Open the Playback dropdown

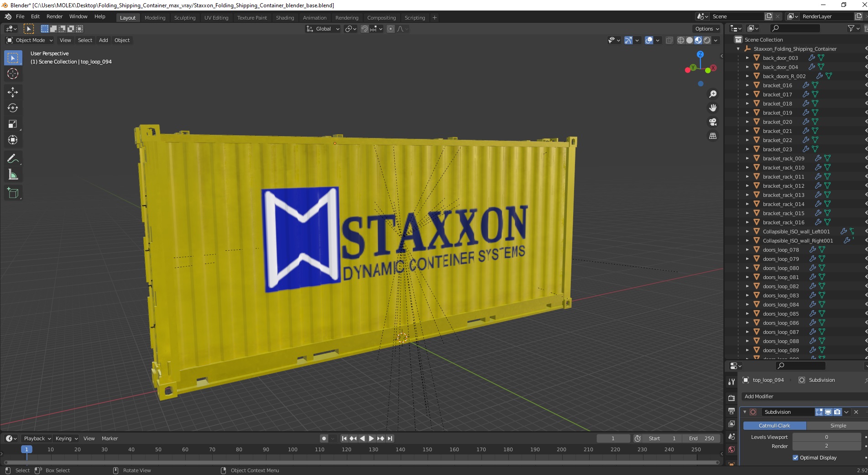[x=37, y=438]
